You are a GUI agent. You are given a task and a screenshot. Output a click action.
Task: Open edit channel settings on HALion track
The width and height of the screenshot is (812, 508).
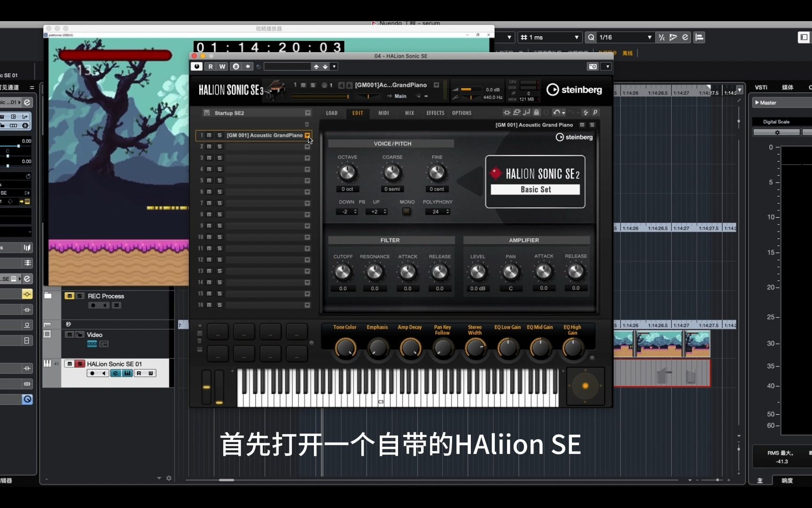pyautogui.click(x=116, y=373)
